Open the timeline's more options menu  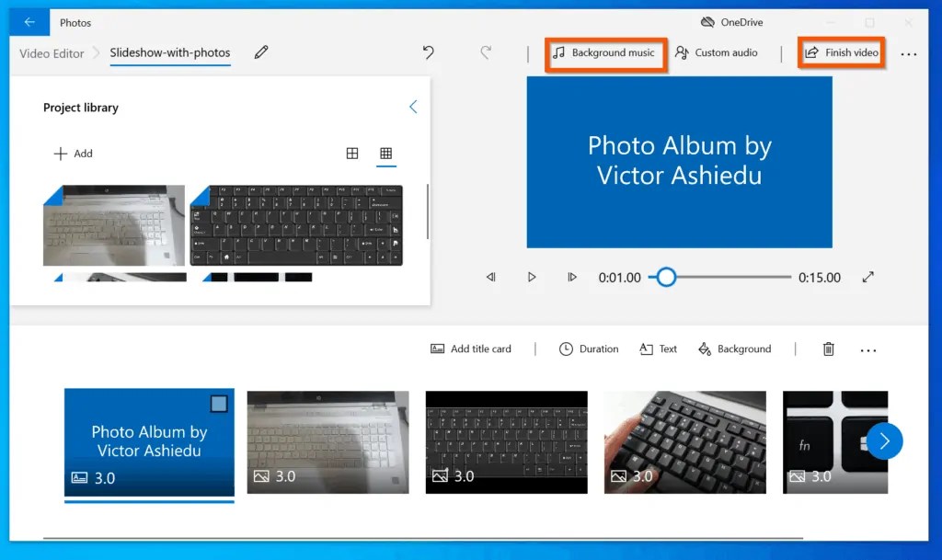[x=868, y=349]
